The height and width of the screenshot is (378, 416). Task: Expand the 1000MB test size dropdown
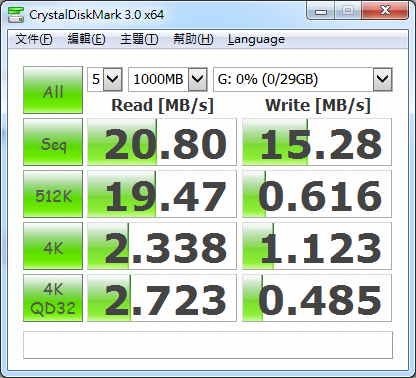point(198,79)
